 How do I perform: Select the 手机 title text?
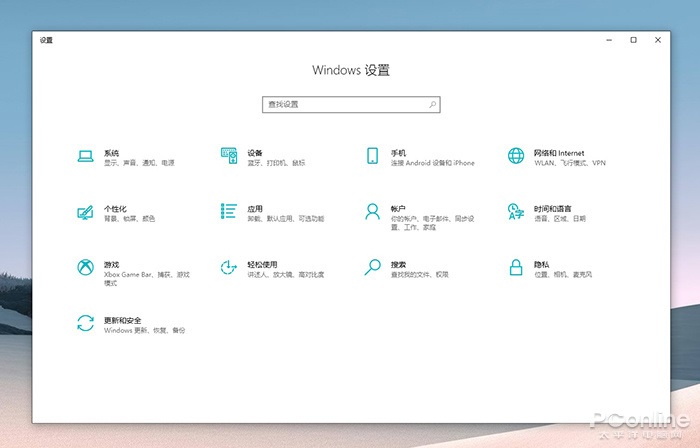pyautogui.click(x=398, y=153)
